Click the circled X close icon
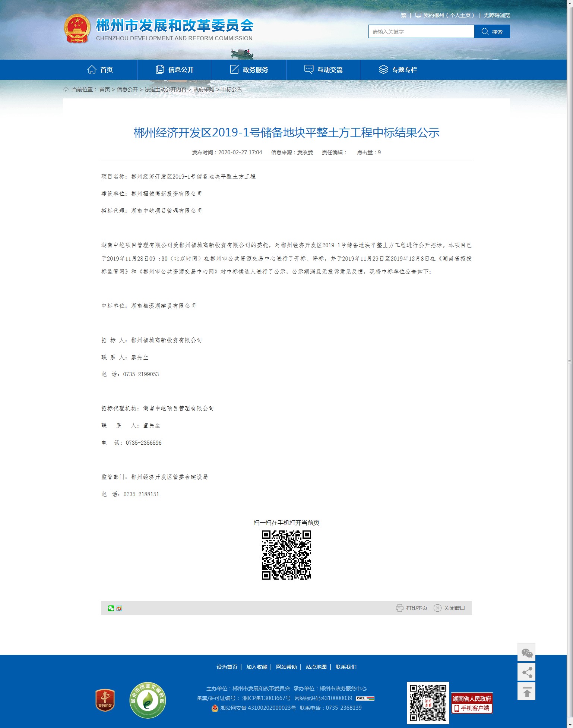The width and height of the screenshot is (573, 728). pyautogui.click(x=437, y=608)
